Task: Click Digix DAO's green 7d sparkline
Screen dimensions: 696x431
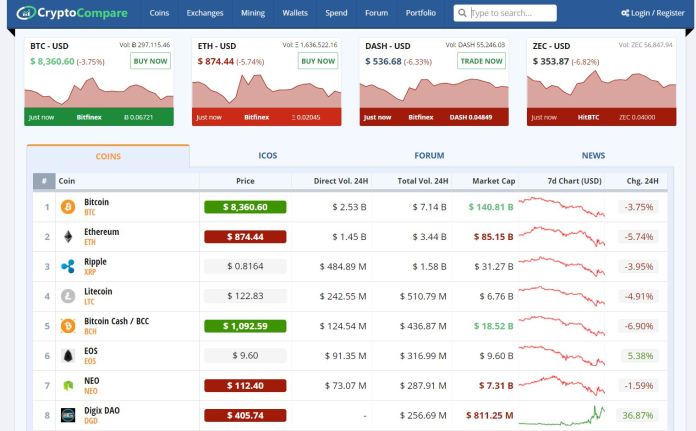Action: point(562,415)
